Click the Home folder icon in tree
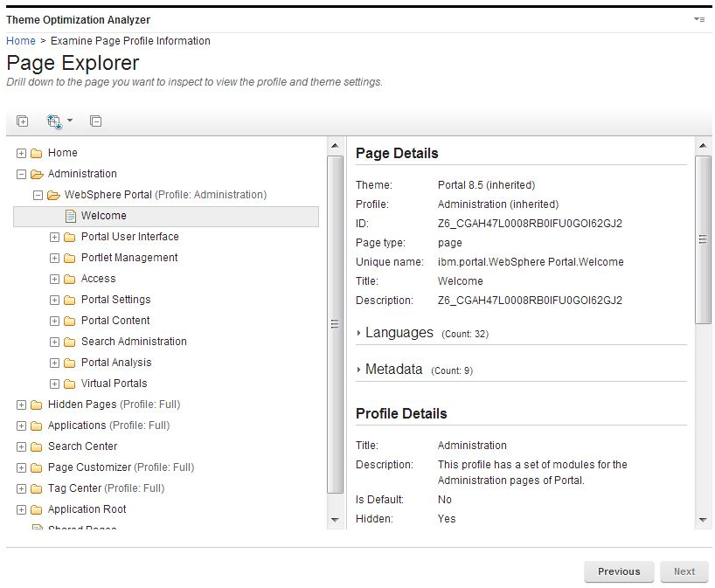This screenshot has height=588, width=715. pyautogui.click(x=37, y=153)
